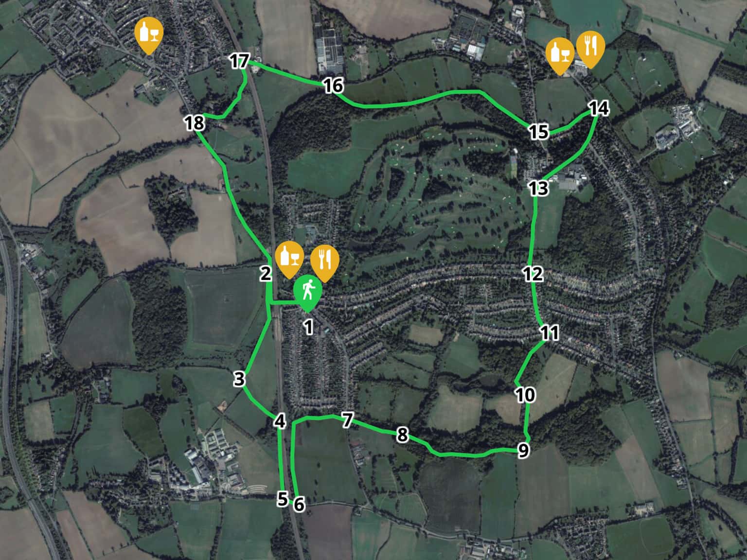
Task: Select waypoint 5 marker
Action: pyautogui.click(x=283, y=499)
